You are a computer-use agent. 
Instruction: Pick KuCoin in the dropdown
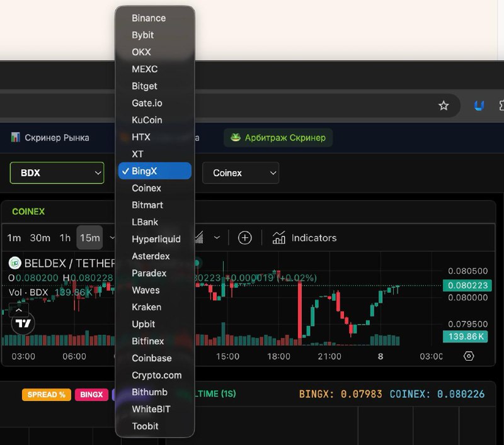click(x=154, y=120)
